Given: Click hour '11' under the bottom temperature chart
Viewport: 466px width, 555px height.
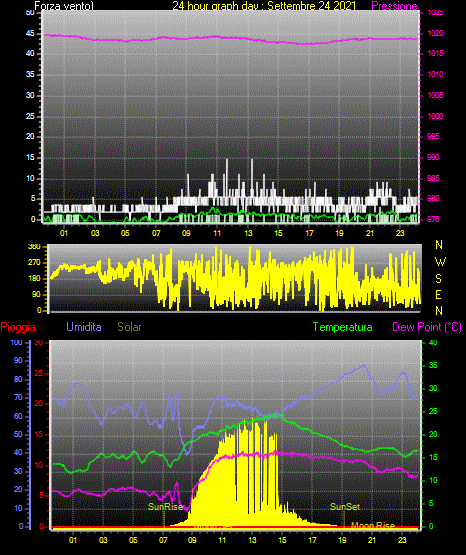Looking at the screenshot, I should [x=222, y=540].
